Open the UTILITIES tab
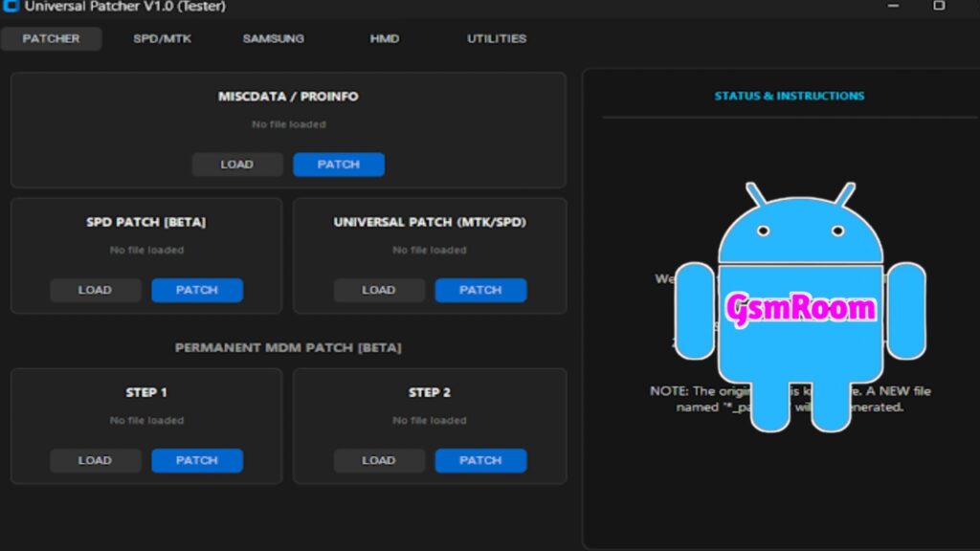This screenshot has width=980, height=551. click(496, 39)
